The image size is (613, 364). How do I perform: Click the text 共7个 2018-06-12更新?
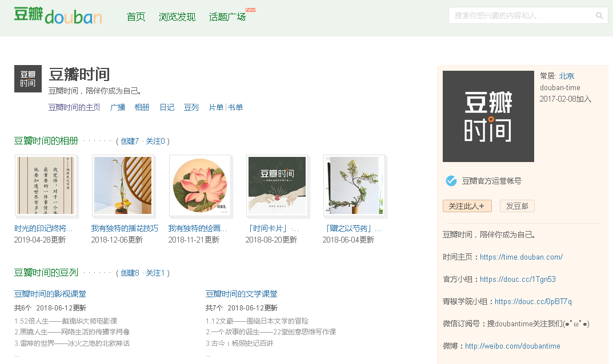coord(242,308)
